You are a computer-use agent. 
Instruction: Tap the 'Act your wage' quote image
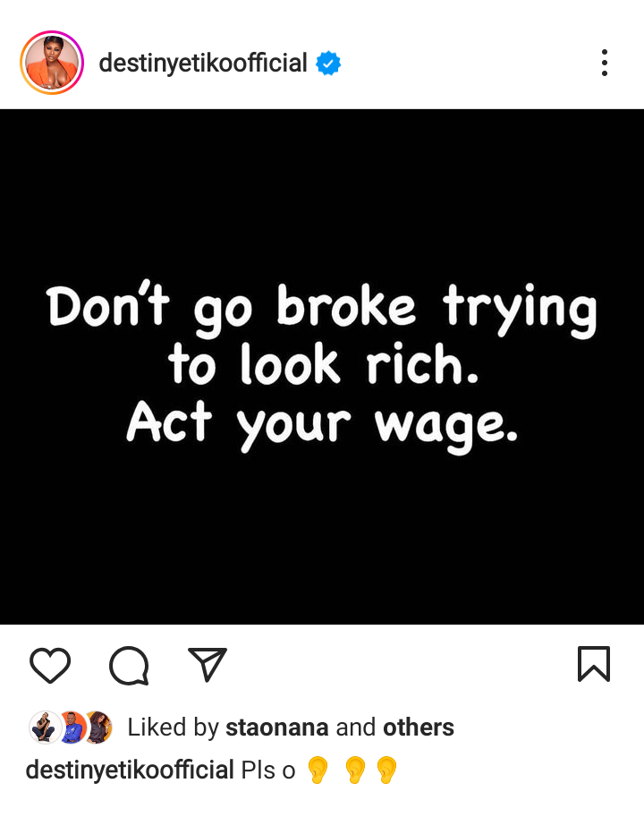coord(322,366)
